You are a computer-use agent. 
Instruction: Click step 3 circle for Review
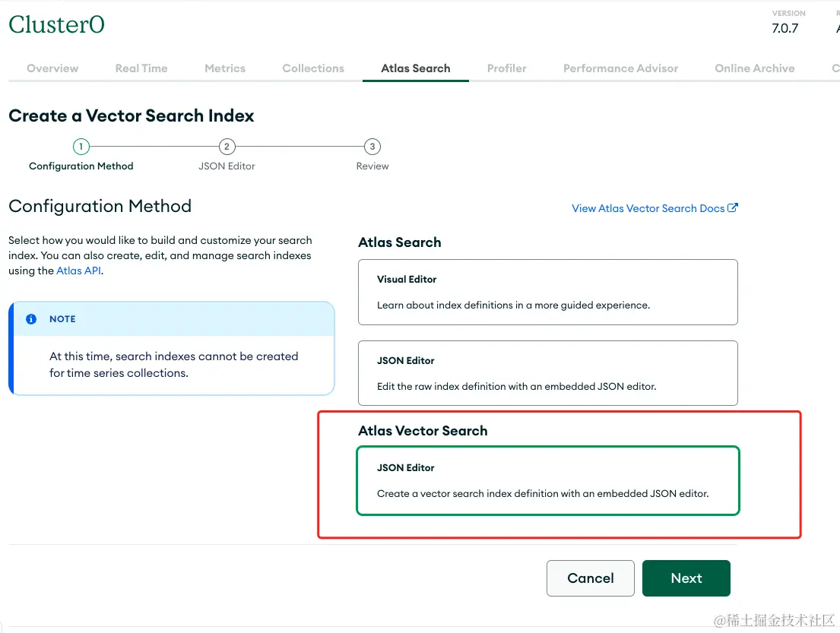coord(372,147)
